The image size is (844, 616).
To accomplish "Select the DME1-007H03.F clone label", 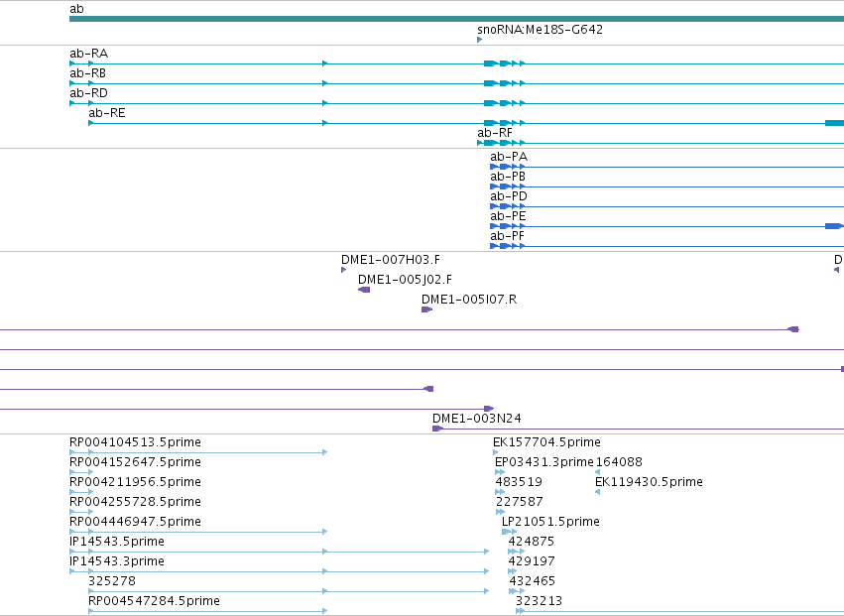I will pos(391,260).
